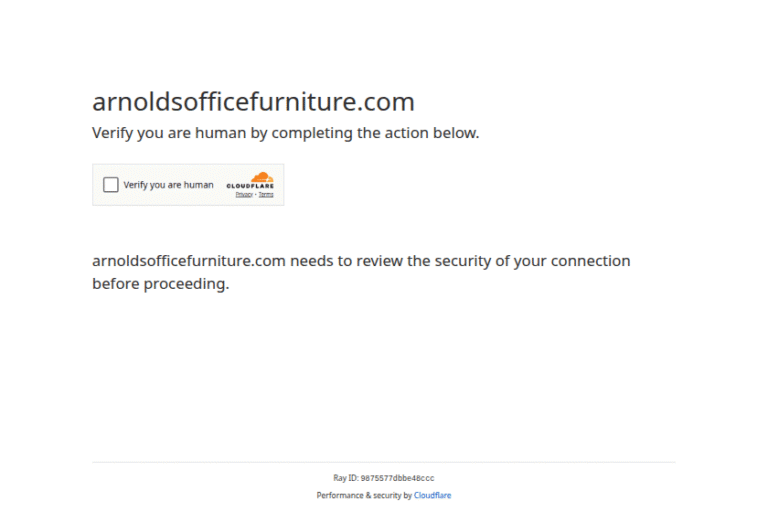Click the dot separator between Privacy and Terms
Screen dimensions: 768x512
pyautogui.click(x=255, y=195)
